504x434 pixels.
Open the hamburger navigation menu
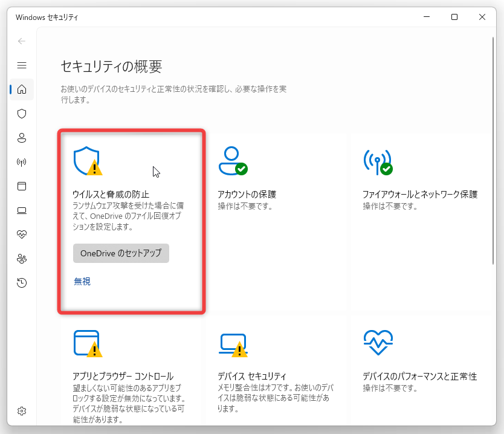22,65
